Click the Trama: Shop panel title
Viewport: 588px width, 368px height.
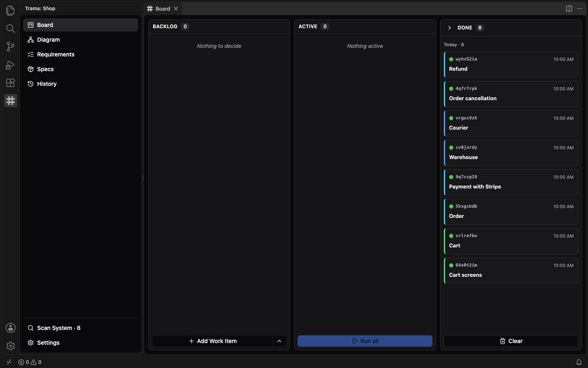click(40, 9)
